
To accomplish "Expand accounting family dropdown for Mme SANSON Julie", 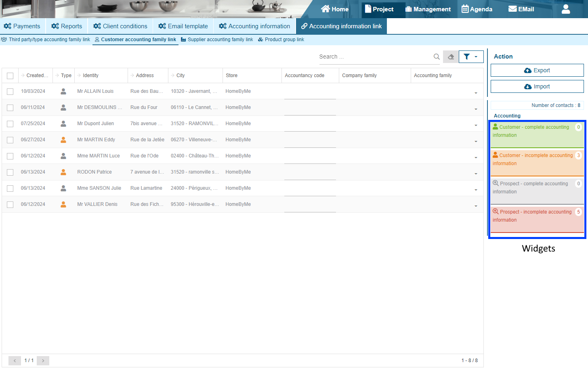I will point(476,190).
